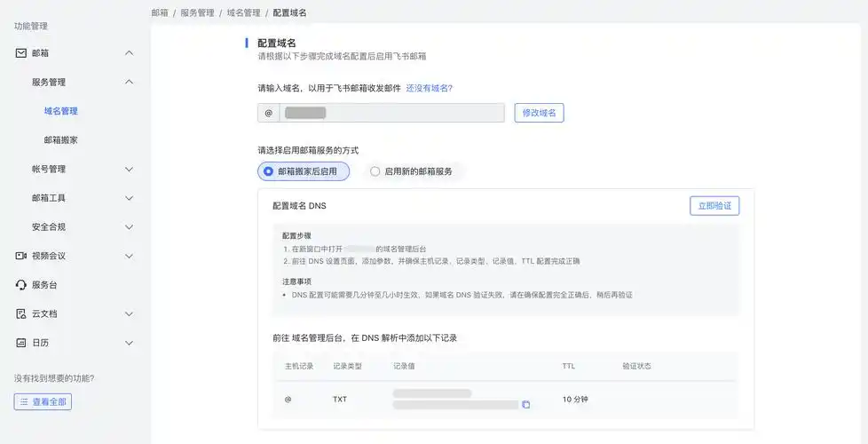Click the TTL column header
This screenshot has height=444, width=868.
pos(569,367)
